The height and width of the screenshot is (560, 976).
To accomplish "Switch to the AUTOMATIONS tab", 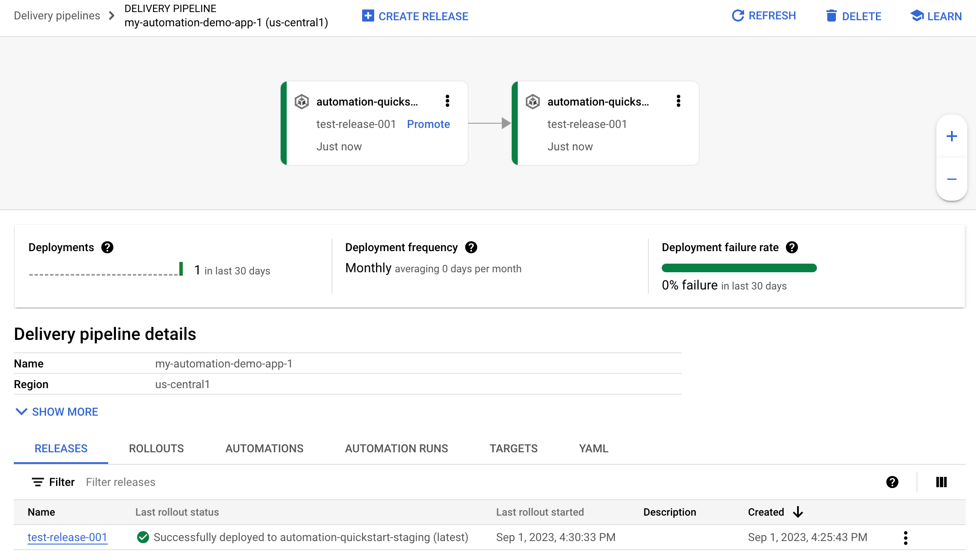I will [264, 448].
